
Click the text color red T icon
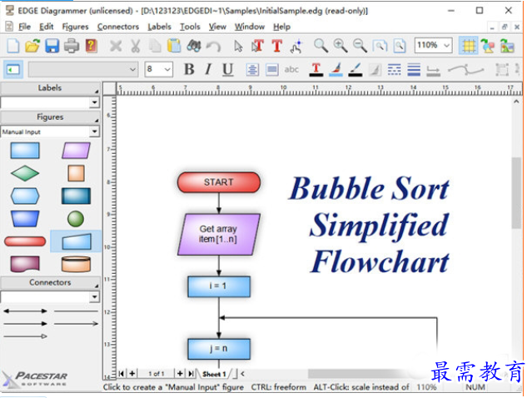[316, 70]
